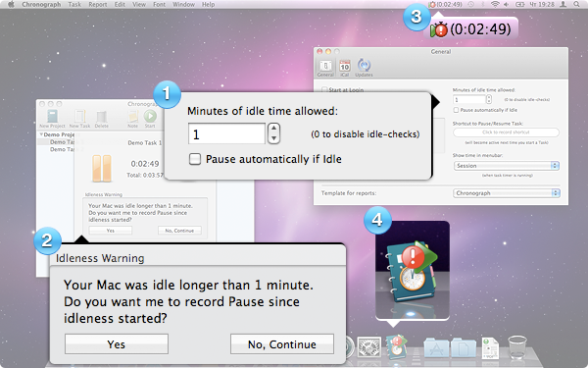Click the Chronograph timer status icon in the menu bar
The width and height of the screenshot is (588, 368).
coord(432,5)
